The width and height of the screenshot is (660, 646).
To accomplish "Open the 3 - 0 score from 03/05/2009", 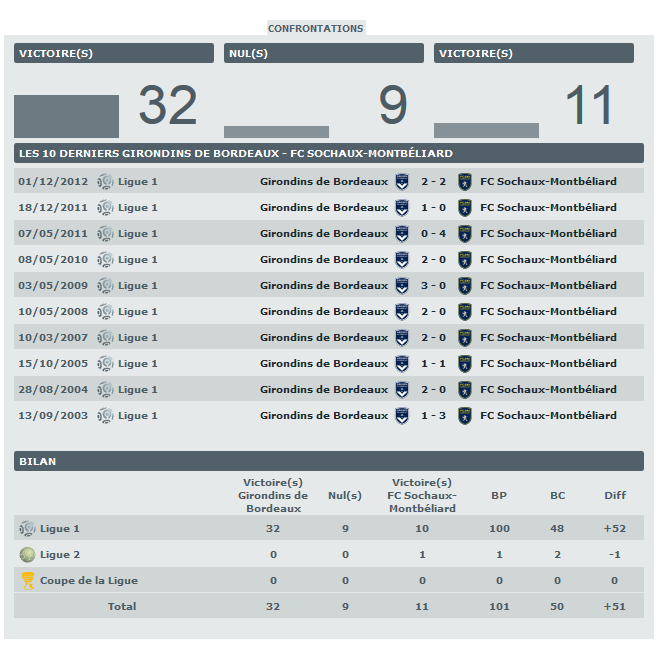I will [x=434, y=286].
